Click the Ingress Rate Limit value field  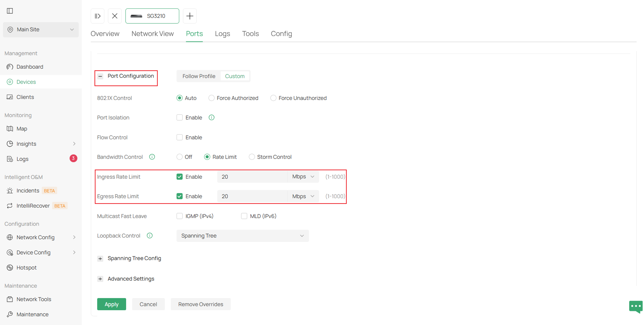coord(252,177)
